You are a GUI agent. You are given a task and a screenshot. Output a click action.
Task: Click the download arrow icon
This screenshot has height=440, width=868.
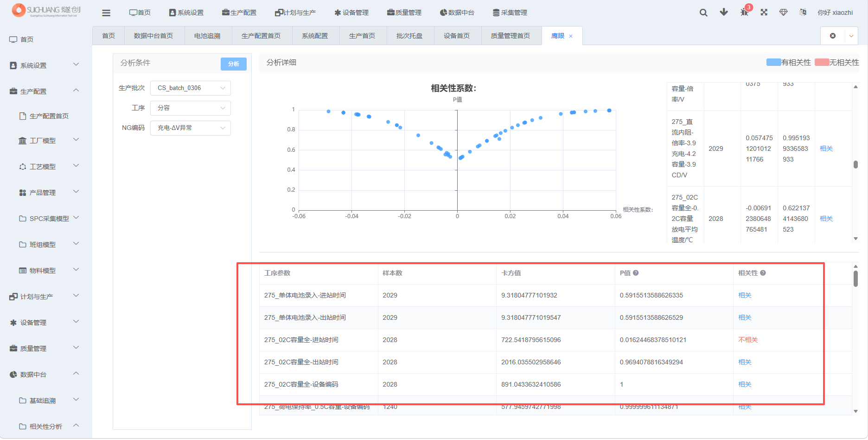coord(724,12)
